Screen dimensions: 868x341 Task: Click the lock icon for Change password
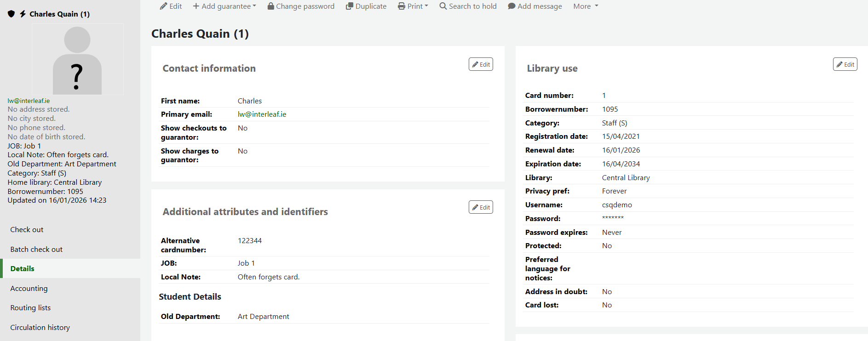(x=271, y=6)
